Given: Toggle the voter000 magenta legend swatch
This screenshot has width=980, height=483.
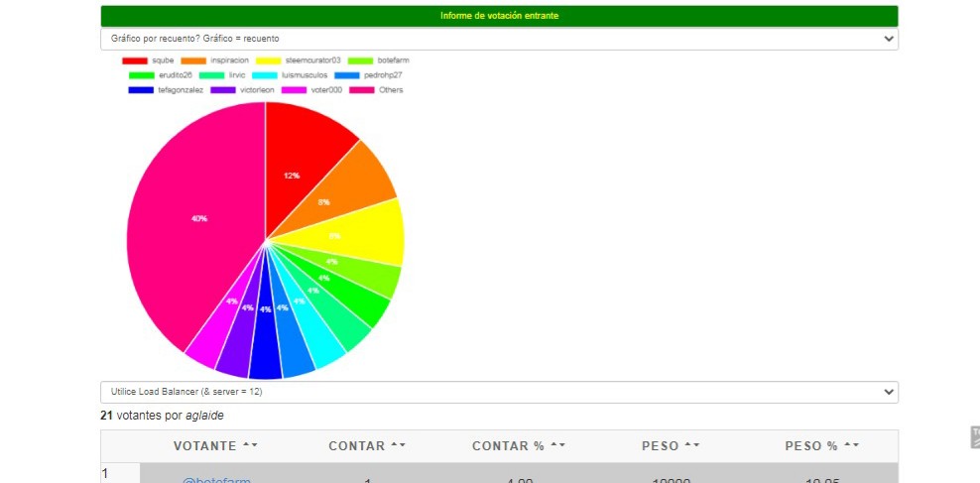Looking at the screenshot, I should [x=294, y=90].
